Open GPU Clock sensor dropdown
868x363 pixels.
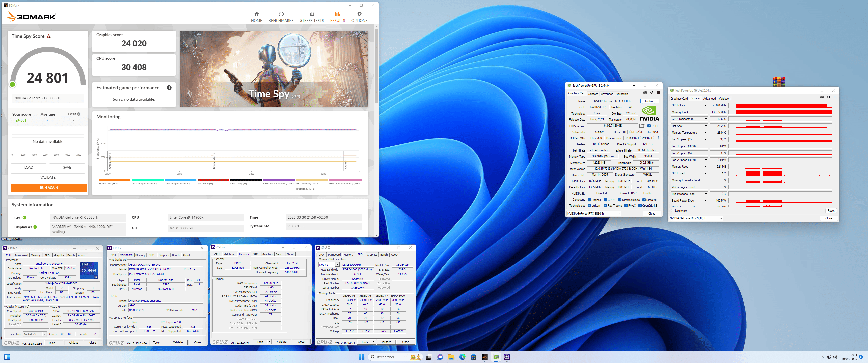pos(706,105)
